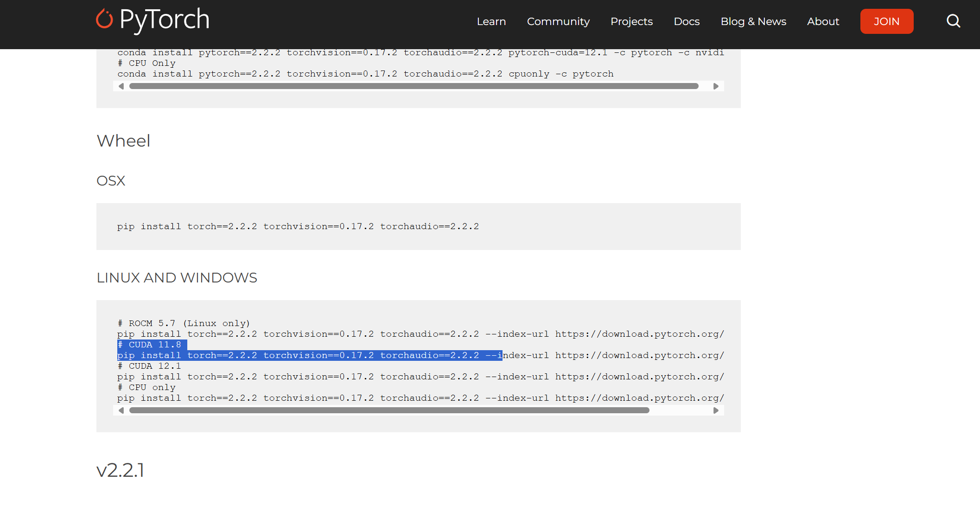Click left arrow of Linux code scrollbar
Image resolution: width=980 pixels, height=506 pixels.
tap(121, 410)
